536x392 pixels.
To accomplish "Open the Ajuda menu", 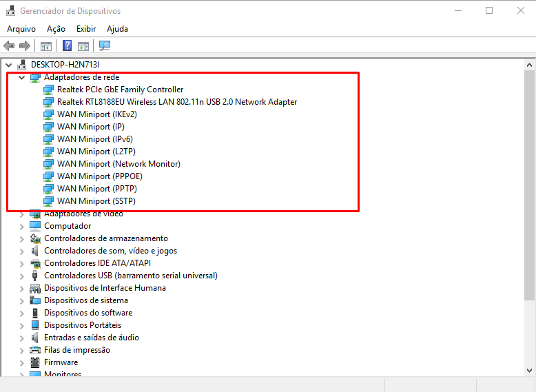I will click(117, 29).
